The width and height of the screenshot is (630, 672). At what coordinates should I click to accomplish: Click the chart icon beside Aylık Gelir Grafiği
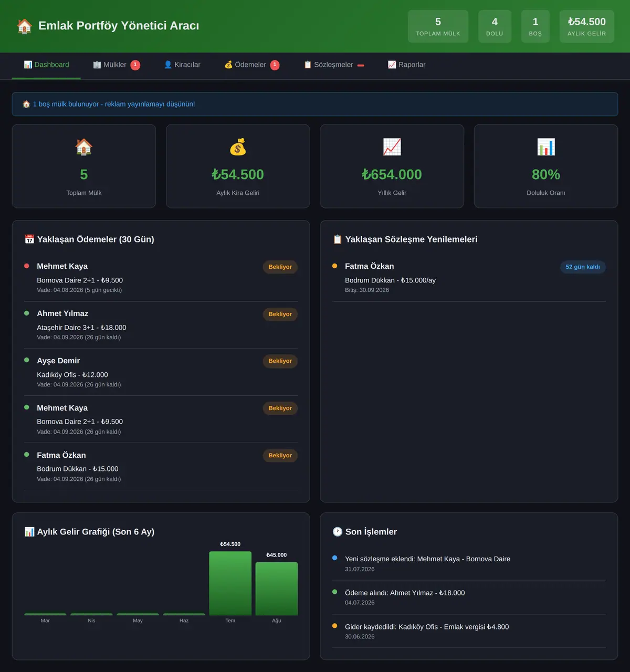[29, 532]
